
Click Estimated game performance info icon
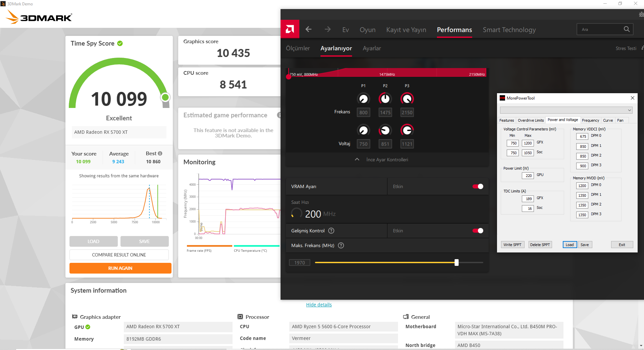[x=279, y=115]
